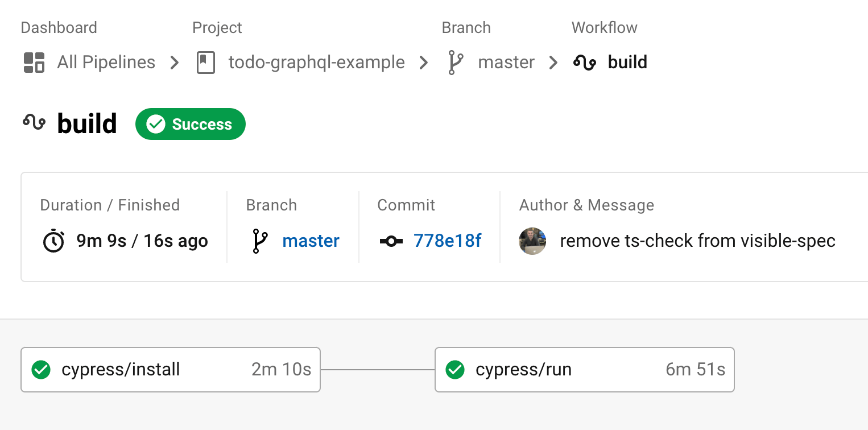Click the chevron after todo-graphql-example
The image size is (868, 430).
point(423,63)
